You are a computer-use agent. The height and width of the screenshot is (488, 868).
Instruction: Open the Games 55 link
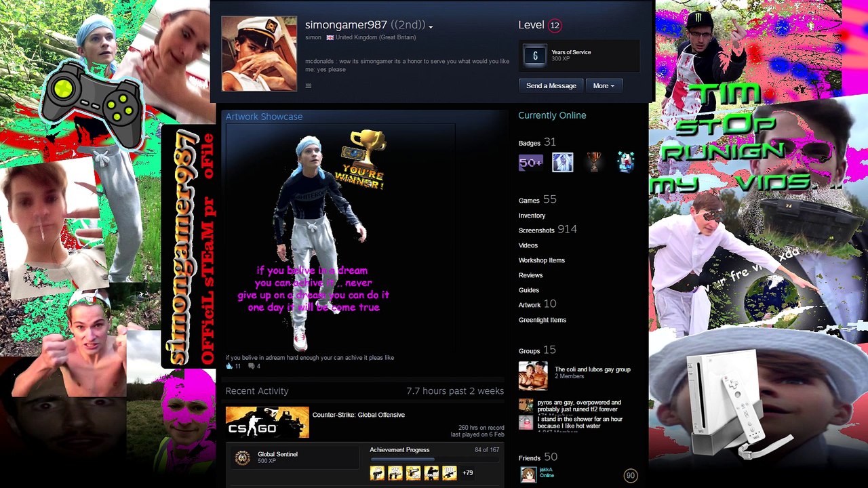click(x=537, y=199)
